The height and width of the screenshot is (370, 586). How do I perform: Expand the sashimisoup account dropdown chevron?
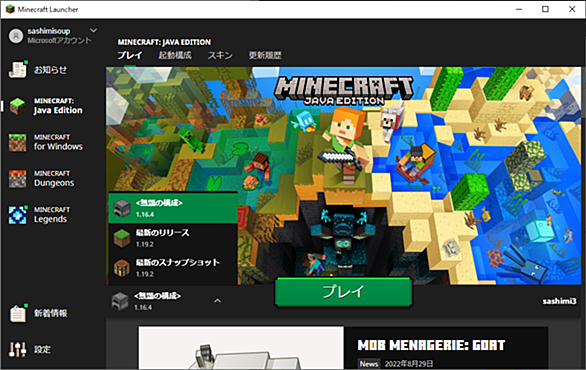point(93,30)
